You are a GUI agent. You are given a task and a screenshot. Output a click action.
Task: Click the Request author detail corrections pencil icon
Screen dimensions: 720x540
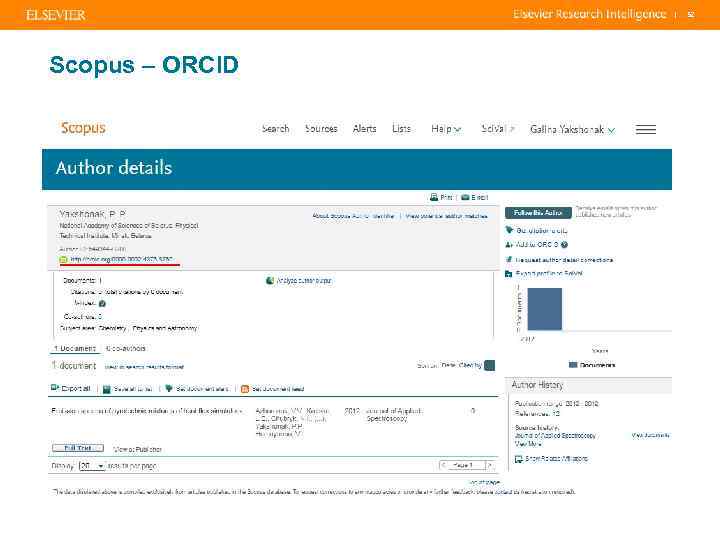[509, 259]
